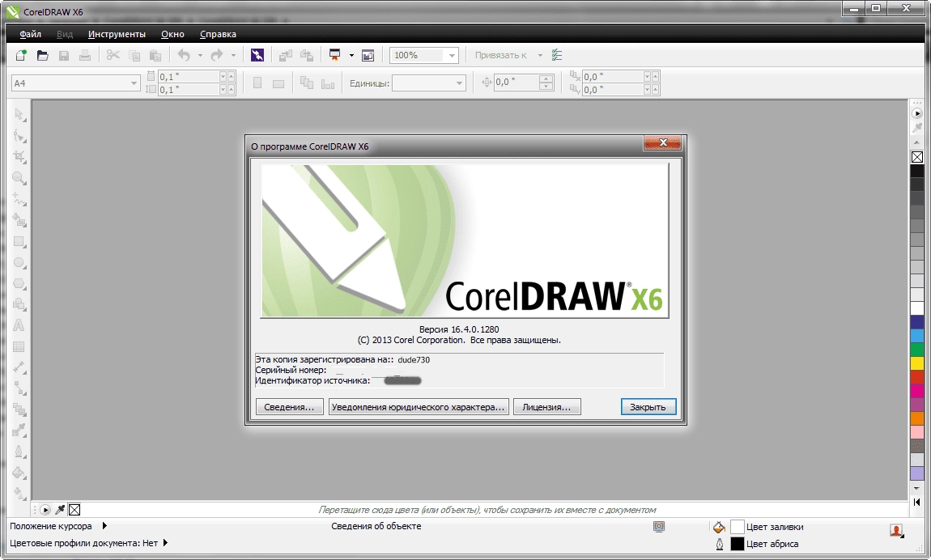Click landscape orientation icon
The width and height of the screenshot is (931, 560).
pos(278,83)
